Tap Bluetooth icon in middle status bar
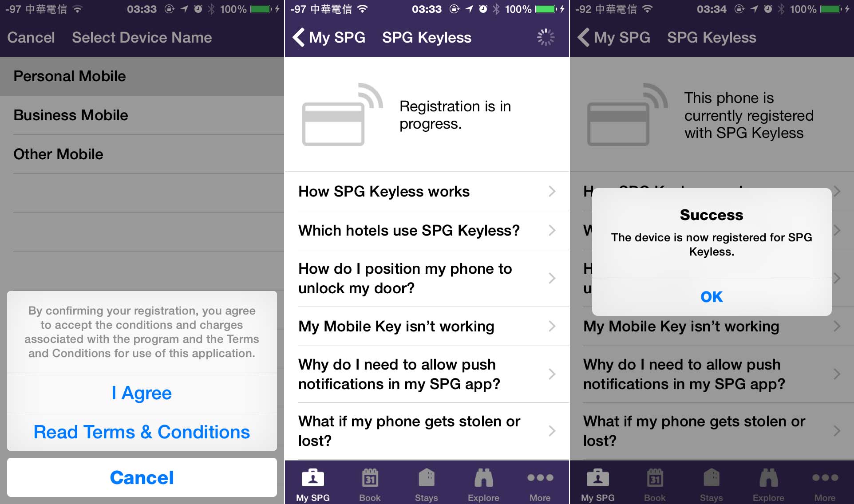 pyautogui.click(x=496, y=9)
